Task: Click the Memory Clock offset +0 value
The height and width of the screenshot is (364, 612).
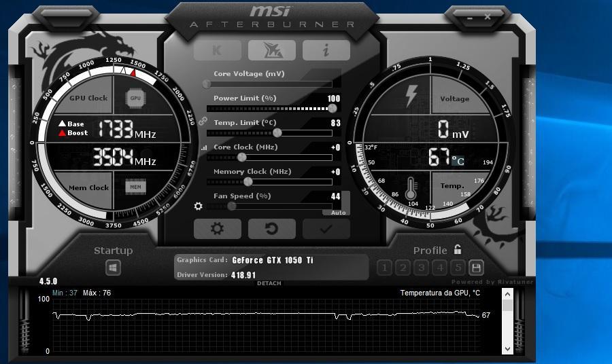Action: click(x=336, y=172)
